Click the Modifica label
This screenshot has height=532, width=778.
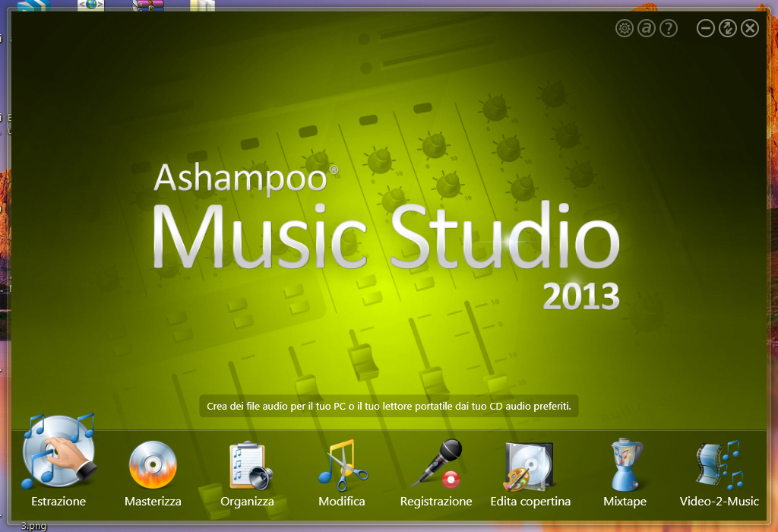coord(342,502)
